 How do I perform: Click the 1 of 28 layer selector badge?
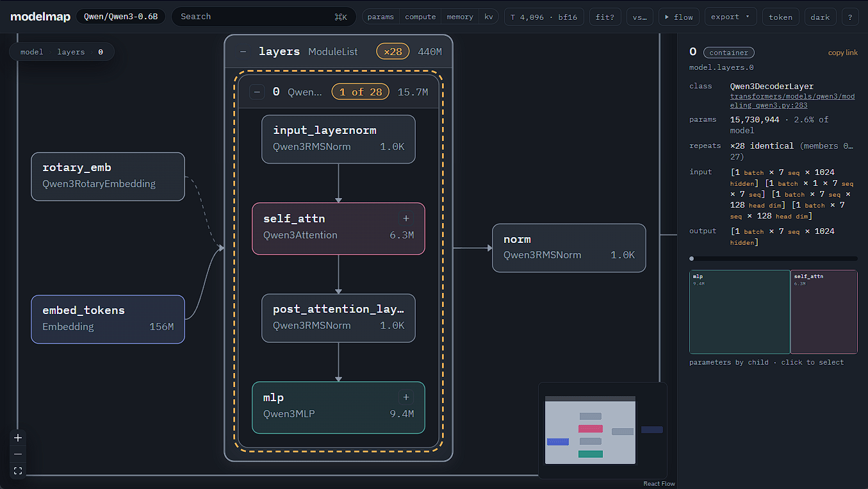(x=361, y=92)
